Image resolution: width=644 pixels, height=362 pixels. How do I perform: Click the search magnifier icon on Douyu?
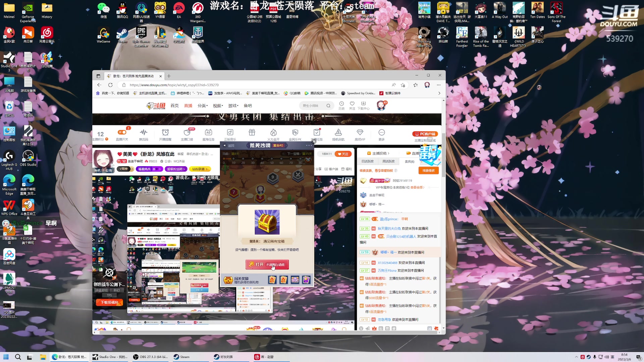click(328, 106)
